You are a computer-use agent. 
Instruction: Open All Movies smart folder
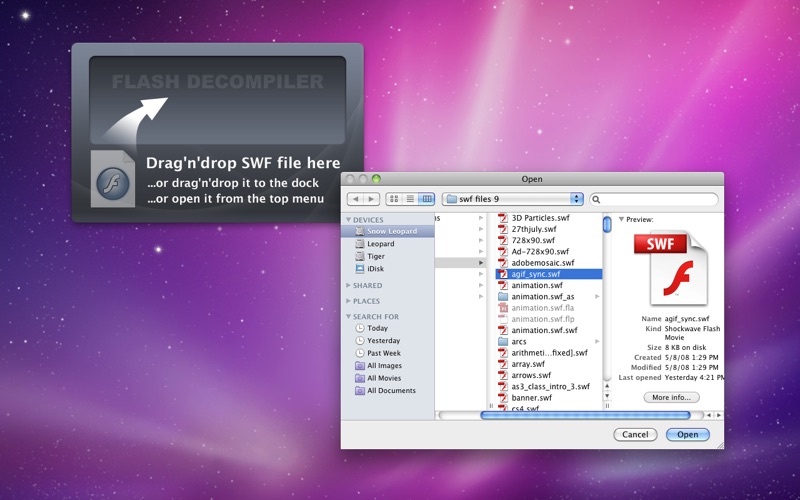click(x=388, y=378)
